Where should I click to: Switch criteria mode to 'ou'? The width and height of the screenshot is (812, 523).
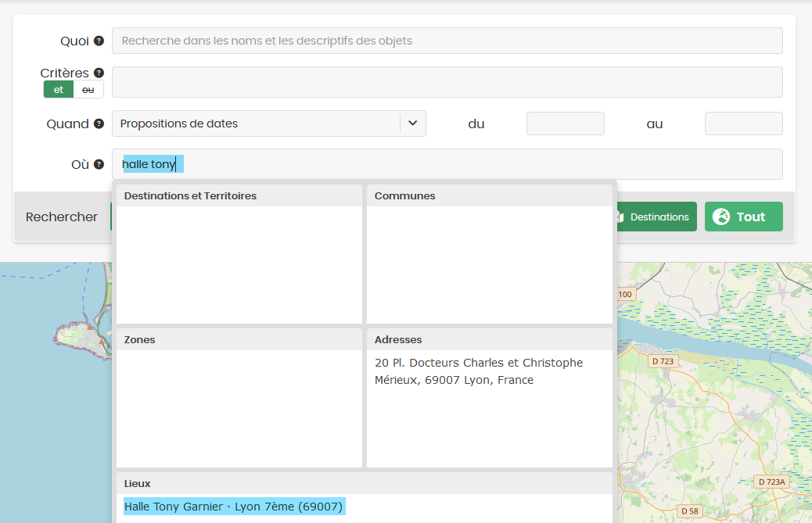[88, 89]
